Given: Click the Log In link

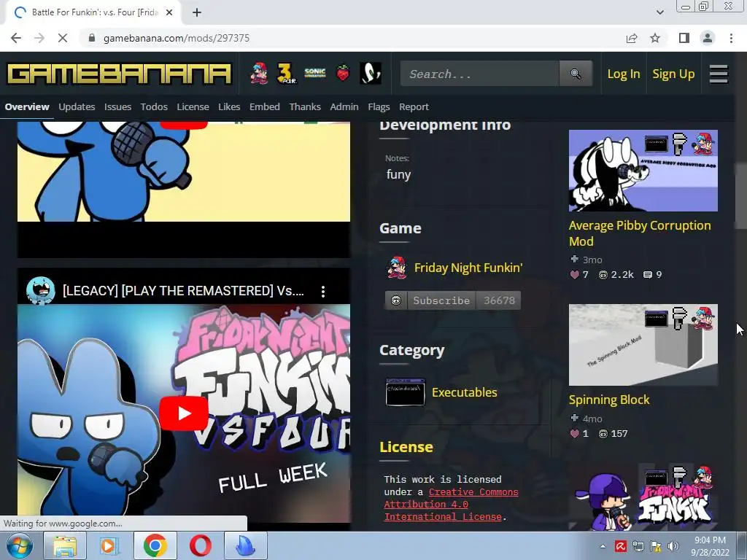Looking at the screenshot, I should [x=623, y=74].
